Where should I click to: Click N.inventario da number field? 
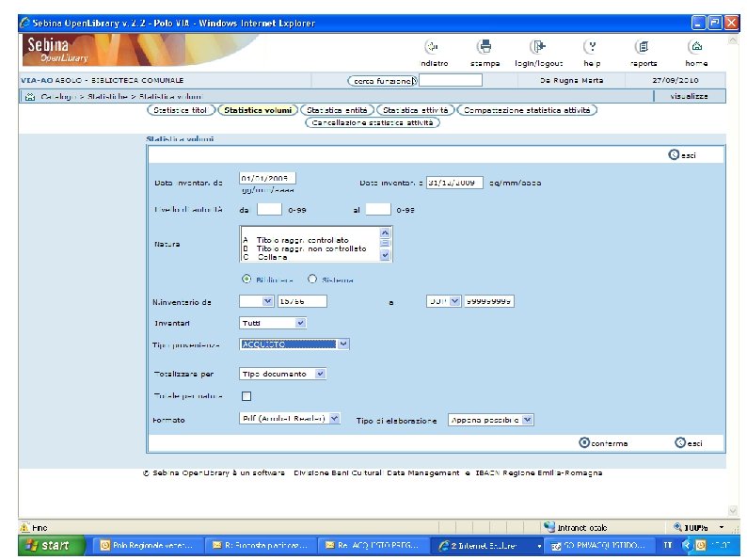pos(302,301)
